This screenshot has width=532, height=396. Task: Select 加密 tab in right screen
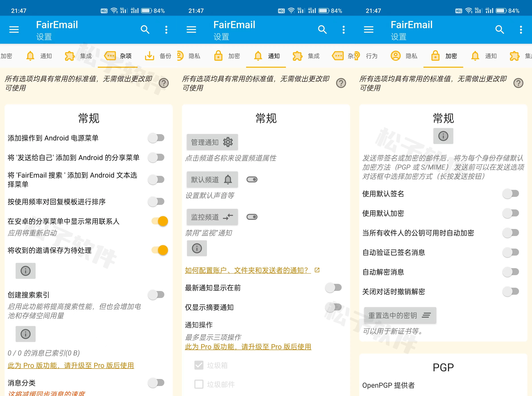tap(443, 56)
